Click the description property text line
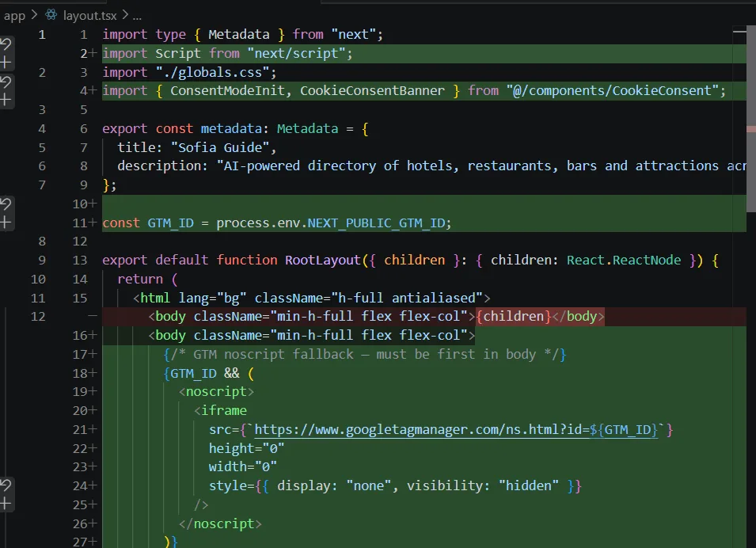The height and width of the screenshot is (548, 756). pyautogui.click(x=431, y=166)
